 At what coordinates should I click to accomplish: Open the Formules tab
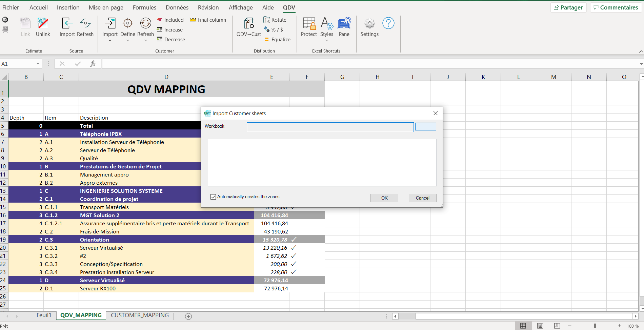pos(145,7)
